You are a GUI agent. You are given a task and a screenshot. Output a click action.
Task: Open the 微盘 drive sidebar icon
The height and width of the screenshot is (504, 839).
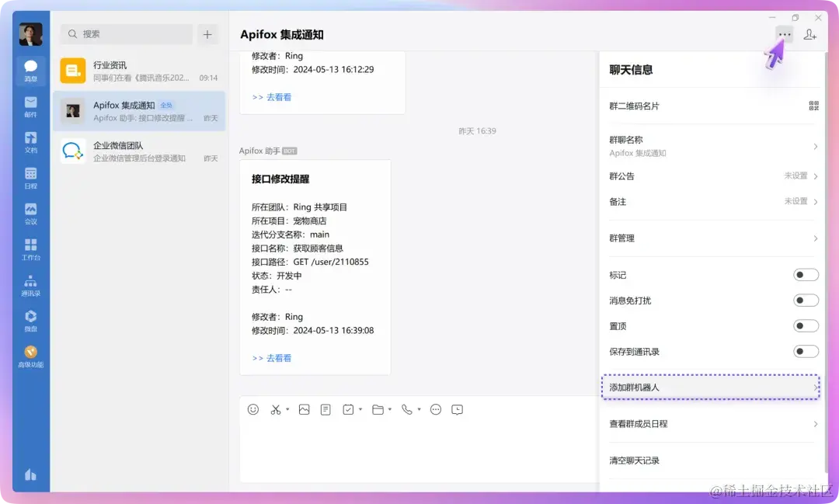pos(30,321)
